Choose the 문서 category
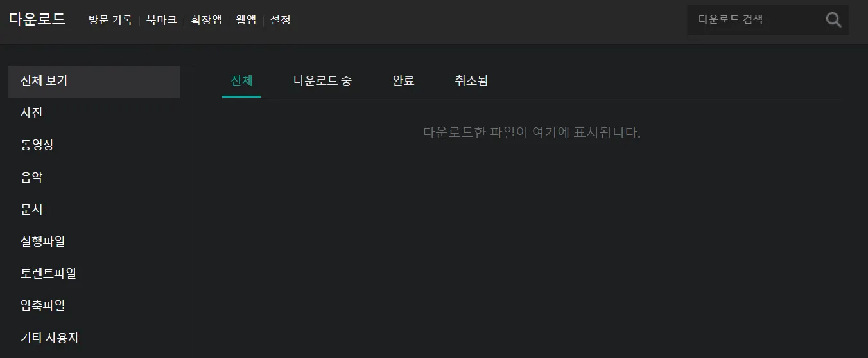Screen dimensions: 868x358 coord(94,210)
